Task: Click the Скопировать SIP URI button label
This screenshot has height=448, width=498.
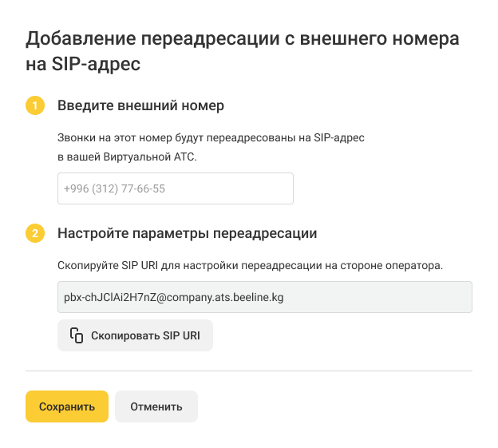Action: tap(145, 335)
